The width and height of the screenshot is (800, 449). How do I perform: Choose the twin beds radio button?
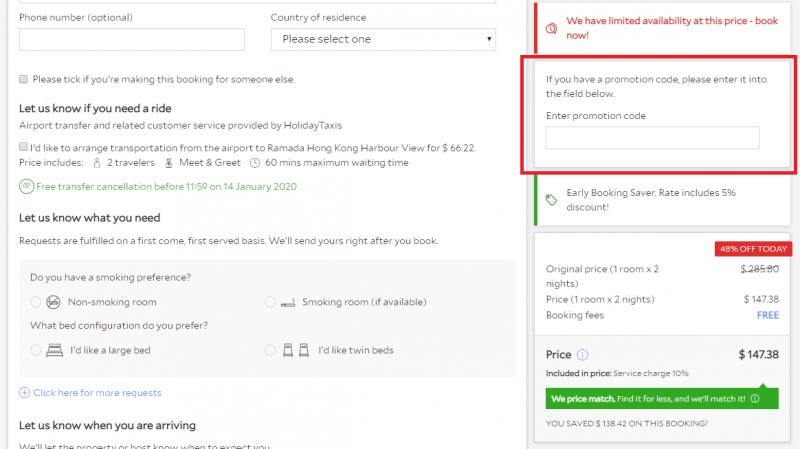point(270,350)
